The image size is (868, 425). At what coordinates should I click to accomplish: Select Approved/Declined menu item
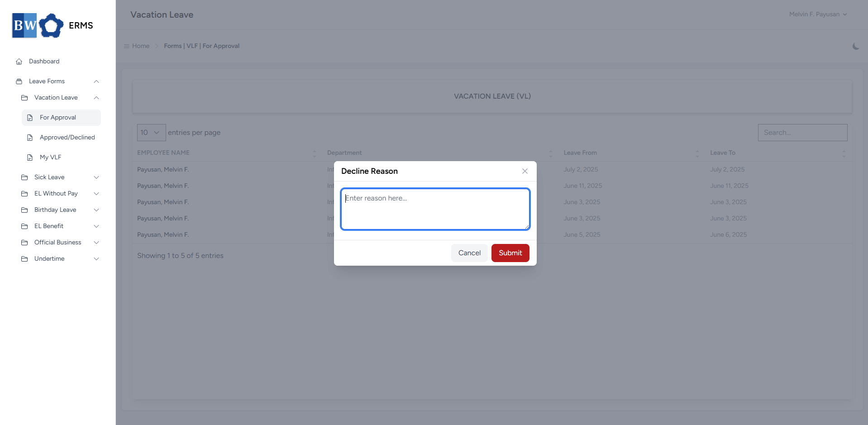coord(61,138)
